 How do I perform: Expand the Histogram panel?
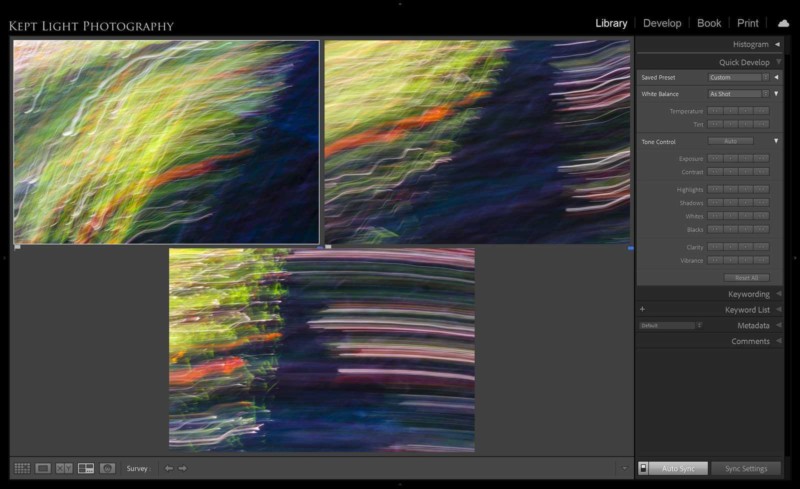click(x=776, y=45)
